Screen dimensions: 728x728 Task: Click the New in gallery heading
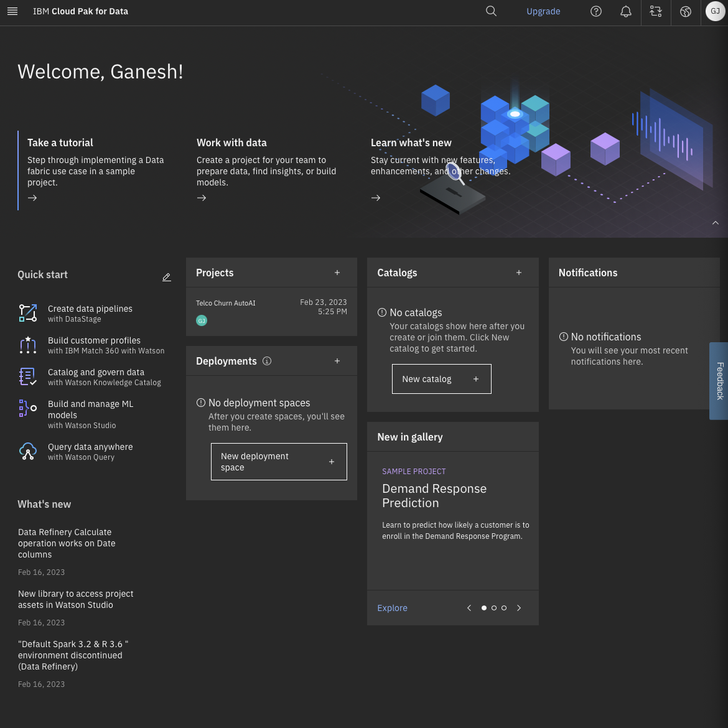tap(410, 437)
